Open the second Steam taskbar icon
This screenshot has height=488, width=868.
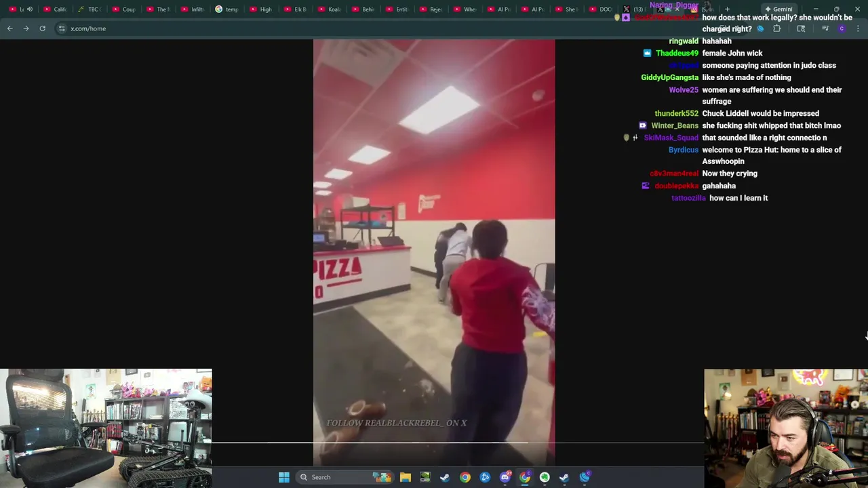point(564,477)
